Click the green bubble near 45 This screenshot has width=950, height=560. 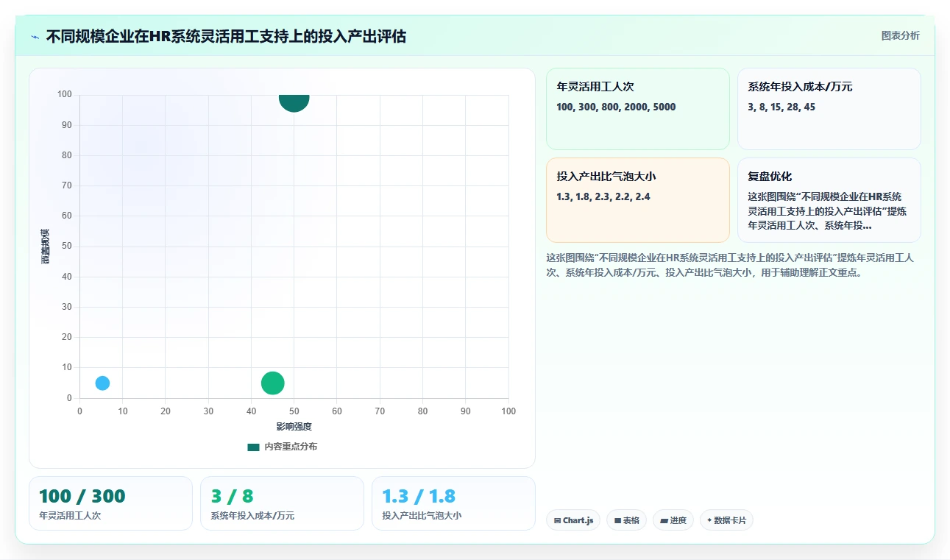click(x=272, y=383)
